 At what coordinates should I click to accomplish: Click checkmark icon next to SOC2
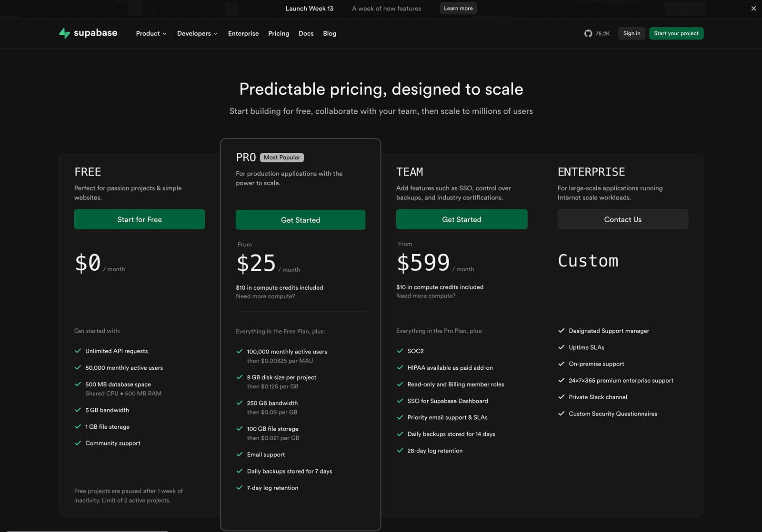pyautogui.click(x=400, y=351)
